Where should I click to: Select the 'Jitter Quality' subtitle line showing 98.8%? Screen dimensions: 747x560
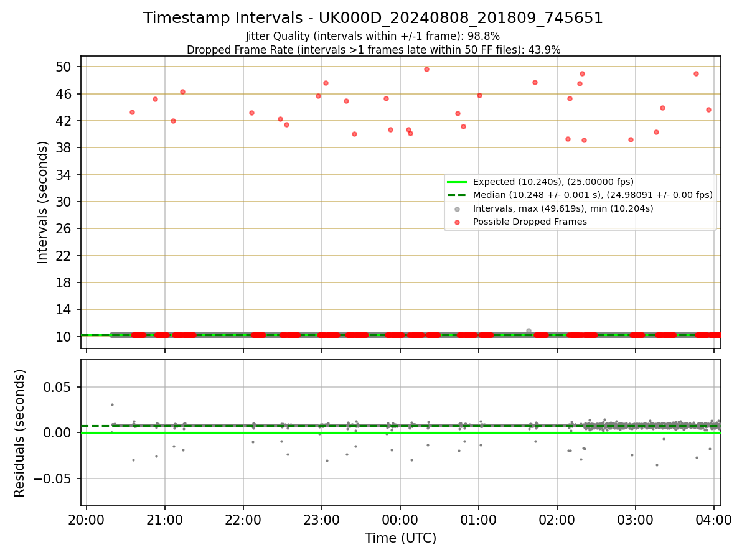(373, 36)
